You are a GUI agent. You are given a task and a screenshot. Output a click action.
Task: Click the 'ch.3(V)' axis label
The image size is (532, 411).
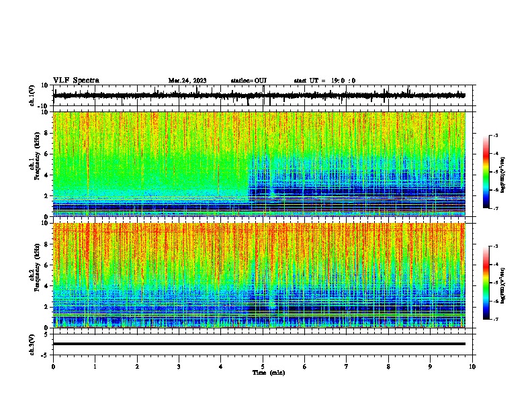(x=32, y=345)
